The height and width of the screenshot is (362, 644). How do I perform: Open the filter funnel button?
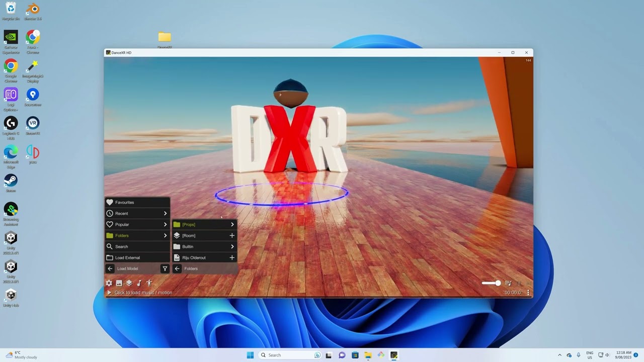point(165,268)
